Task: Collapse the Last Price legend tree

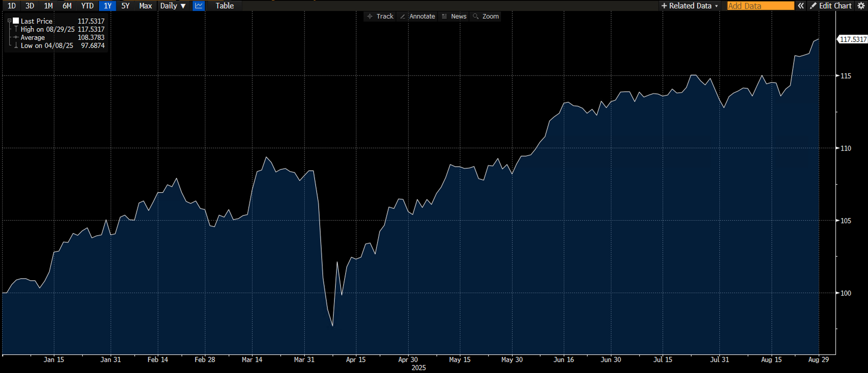Action: pyautogui.click(x=9, y=21)
